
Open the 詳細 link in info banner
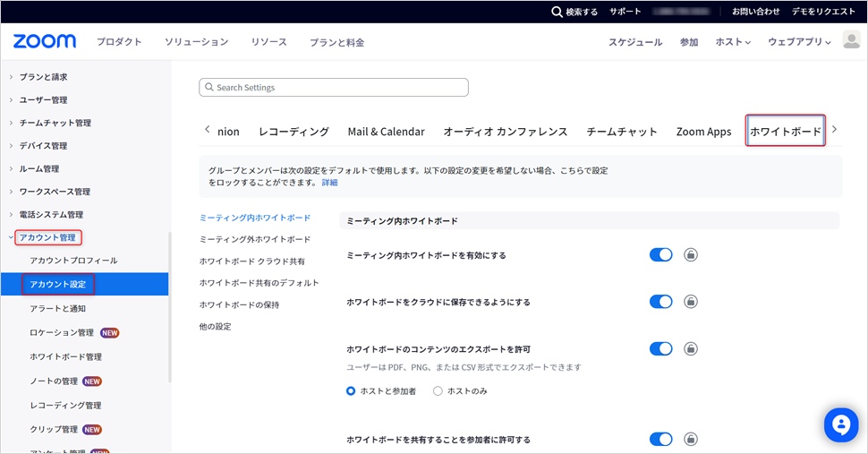[x=330, y=182]
